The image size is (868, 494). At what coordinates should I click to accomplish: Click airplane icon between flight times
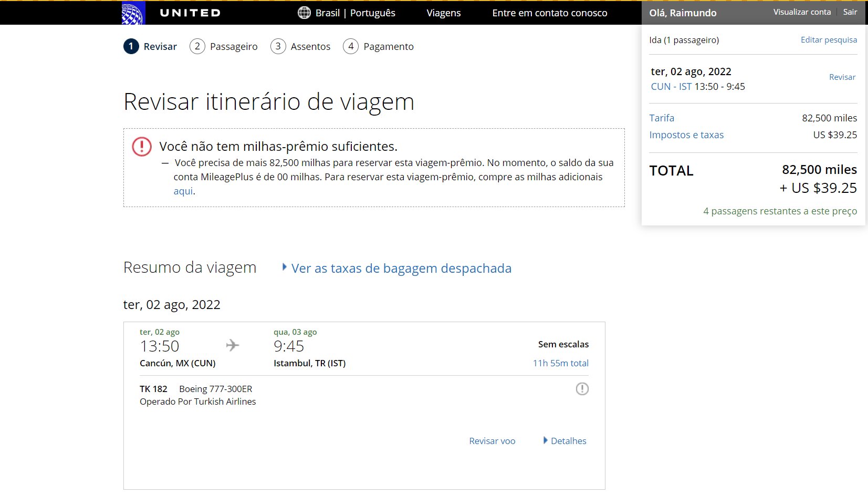[x=233, y=345]
